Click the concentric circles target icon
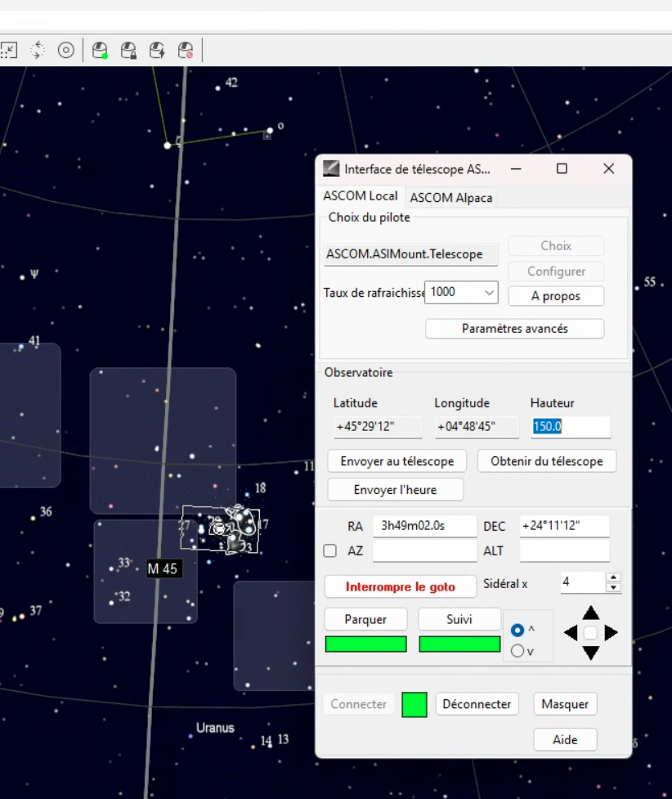The height and width of the screenshot is (799, 672). (x=66, y=51)
